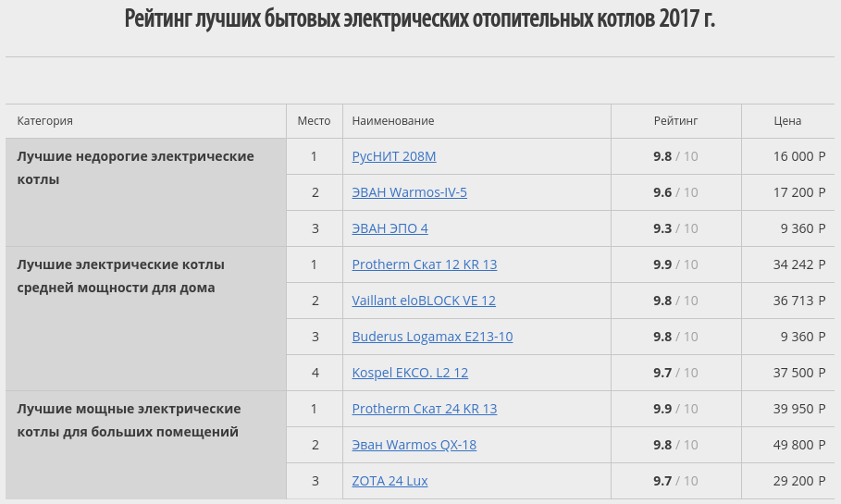Click the 9.7 / 10 rating of Kospel EKCO
The width and height of the screenshot is (841, 504).
click(675, 372)
